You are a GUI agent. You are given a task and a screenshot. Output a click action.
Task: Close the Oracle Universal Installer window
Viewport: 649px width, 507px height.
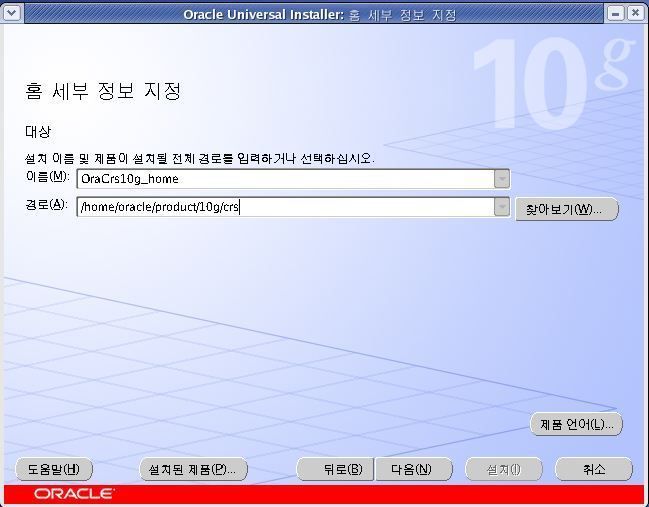tap(635, 13)
